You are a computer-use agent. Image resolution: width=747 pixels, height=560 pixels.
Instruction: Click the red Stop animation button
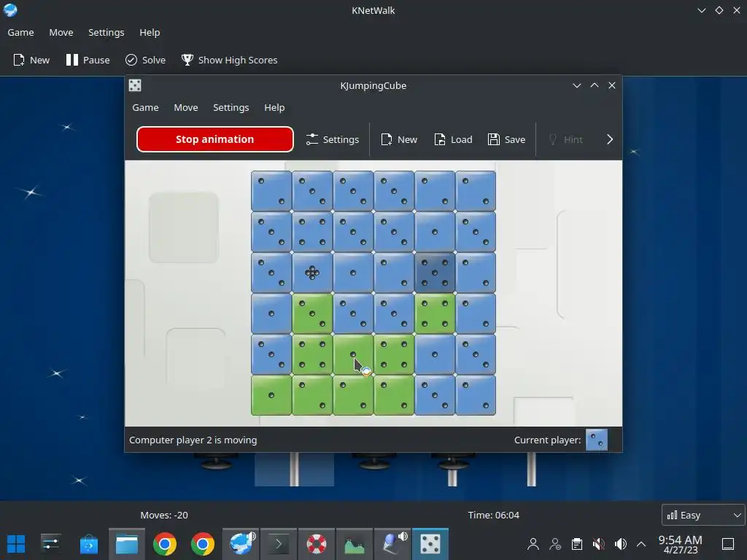tap(215, 139)
